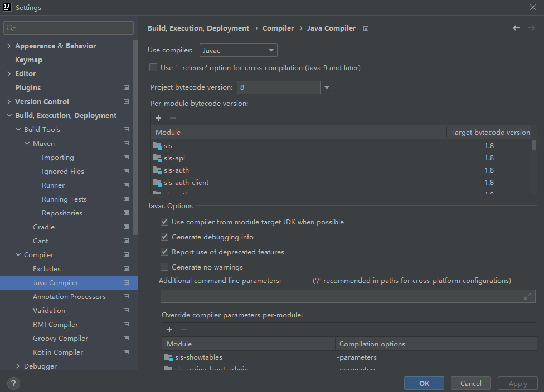The height and width of the screenshot is (392, 544).
Task: Select Kotlin Compiler settings
Action: tap(58, 352)
